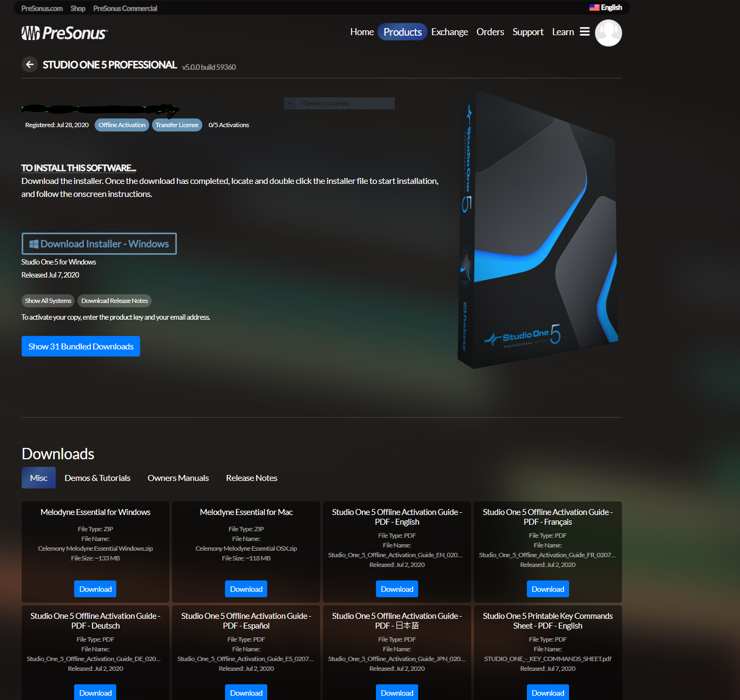Download Offline Activation Guide PDF - 日本語
Viewport: 740px width, 700px height.
(397, 692)
